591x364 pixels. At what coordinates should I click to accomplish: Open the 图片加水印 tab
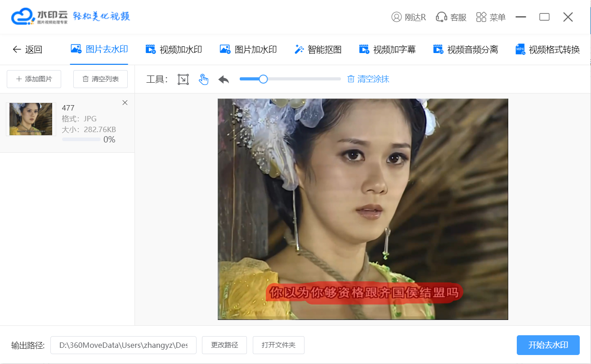click(248, 49)
